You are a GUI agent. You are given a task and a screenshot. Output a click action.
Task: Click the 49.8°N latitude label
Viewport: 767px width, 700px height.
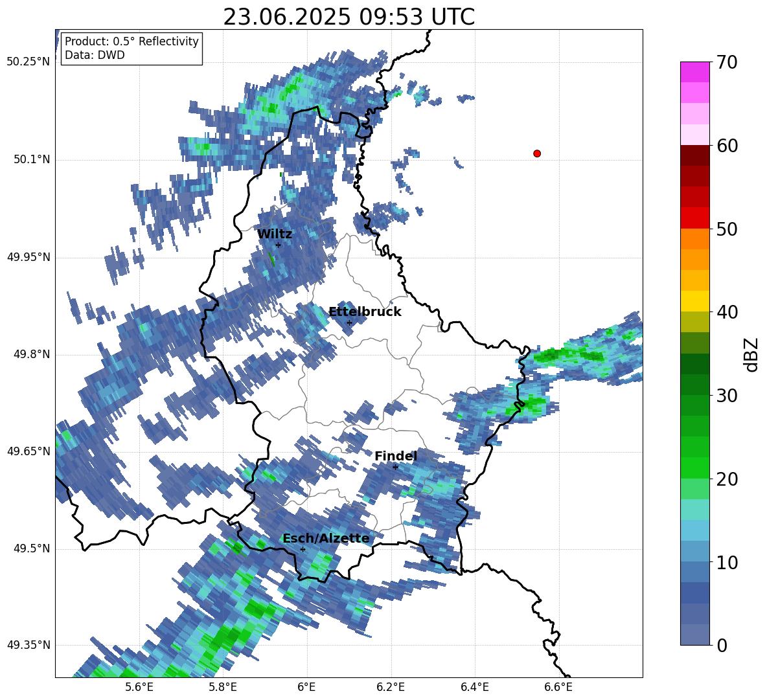[31, 354]
